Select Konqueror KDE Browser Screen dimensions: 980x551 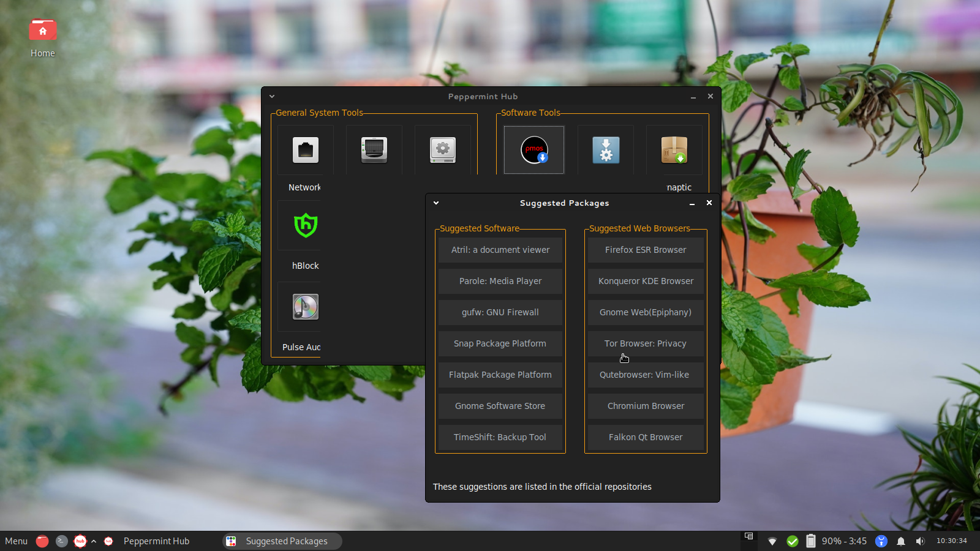pos(646,281)
